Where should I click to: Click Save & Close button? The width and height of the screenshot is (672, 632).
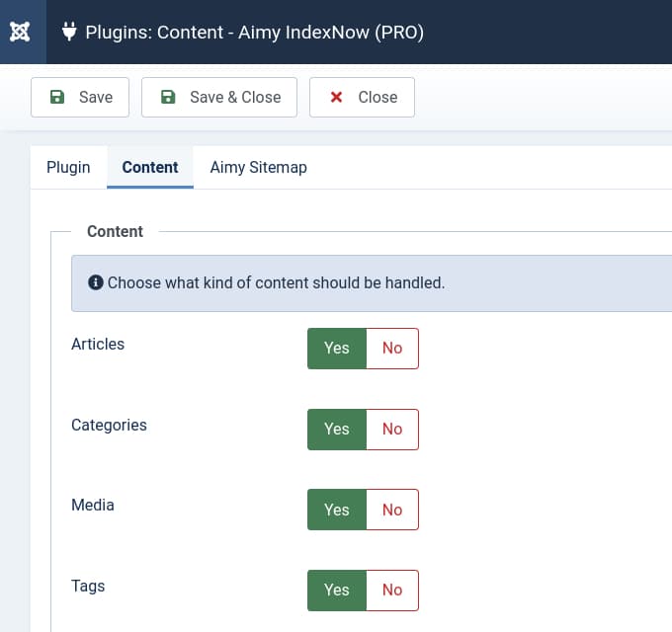[x=219, y=97]
